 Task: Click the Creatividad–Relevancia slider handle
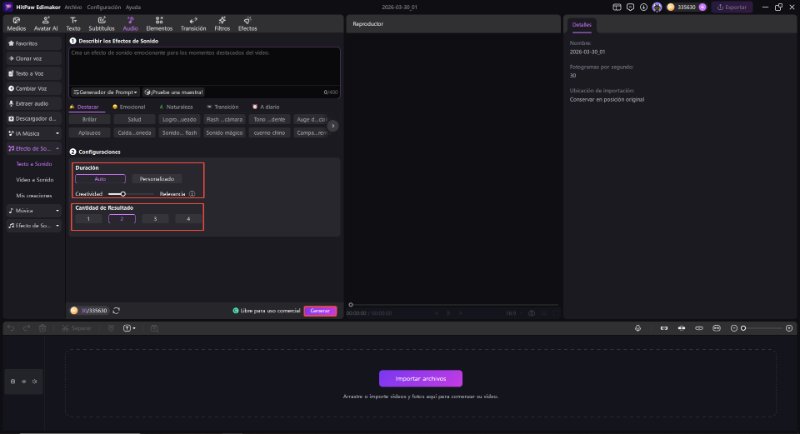(123, 194)
